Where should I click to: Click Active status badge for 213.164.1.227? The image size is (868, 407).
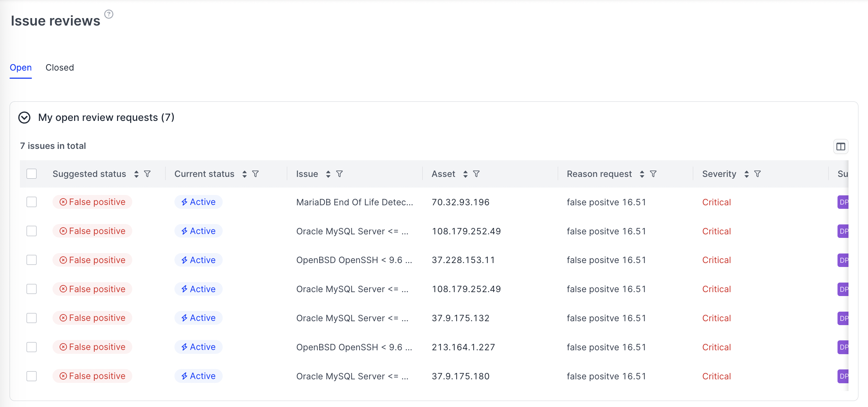[x=198, y=347]
